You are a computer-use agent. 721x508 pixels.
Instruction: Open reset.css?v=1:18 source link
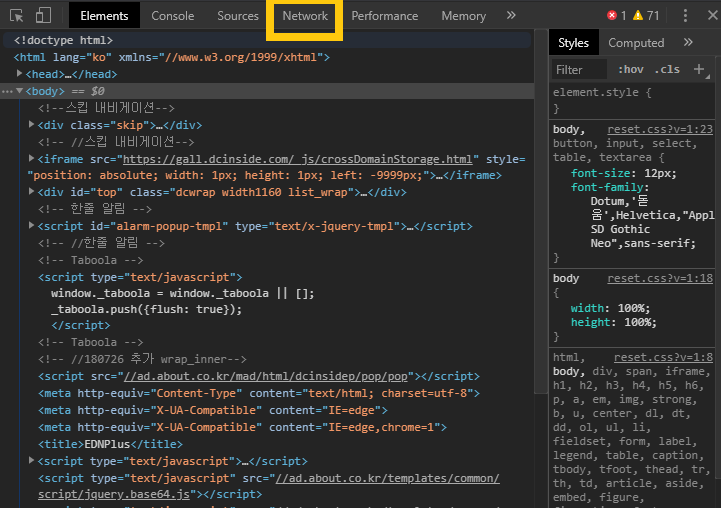[660, 279]
